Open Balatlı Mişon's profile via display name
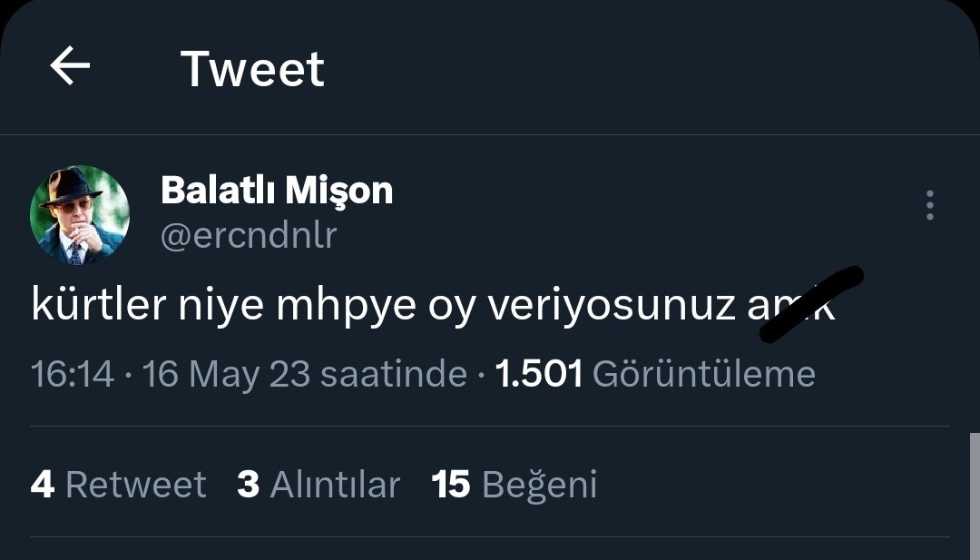Screen dimensions: 980x560 coord(277,191)
